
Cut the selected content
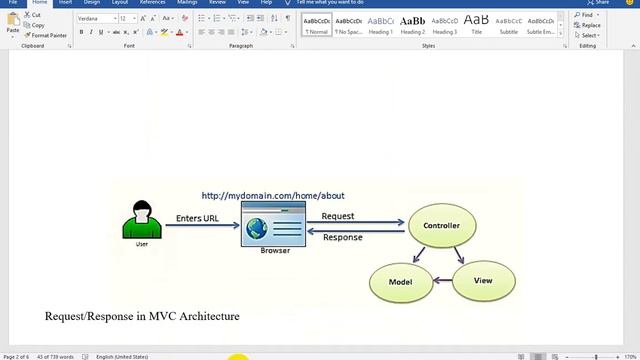(x=32, y=15)
